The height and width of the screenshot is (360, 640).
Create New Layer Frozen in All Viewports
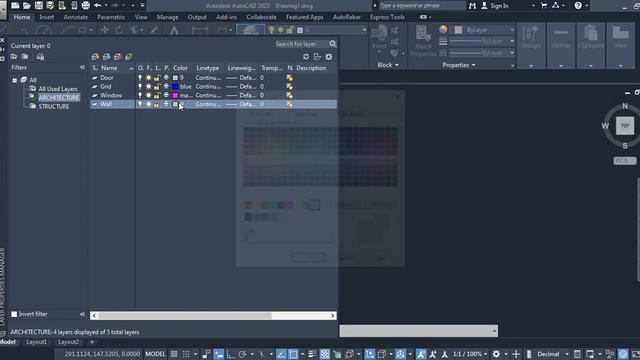[107, 57]
